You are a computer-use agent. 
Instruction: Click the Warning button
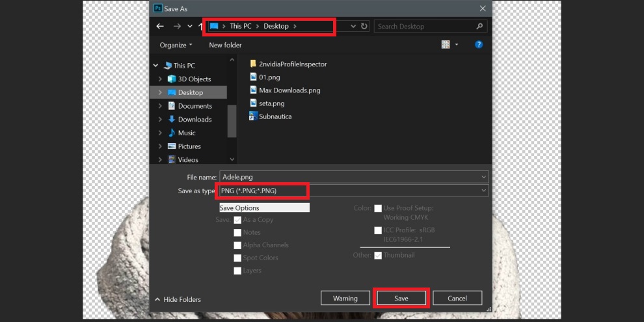coord(345,298)
